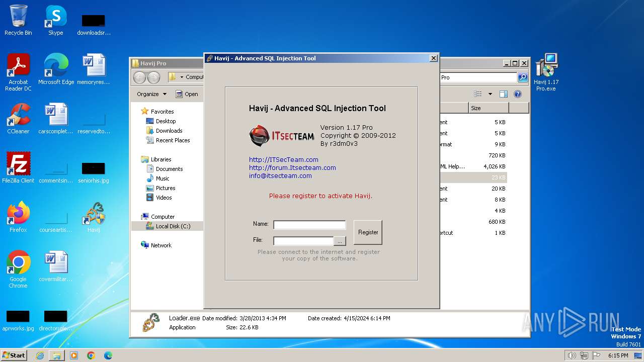Click the Action Center flag tray icon
This screenshot has height=362, width=644.
point(596,355)
